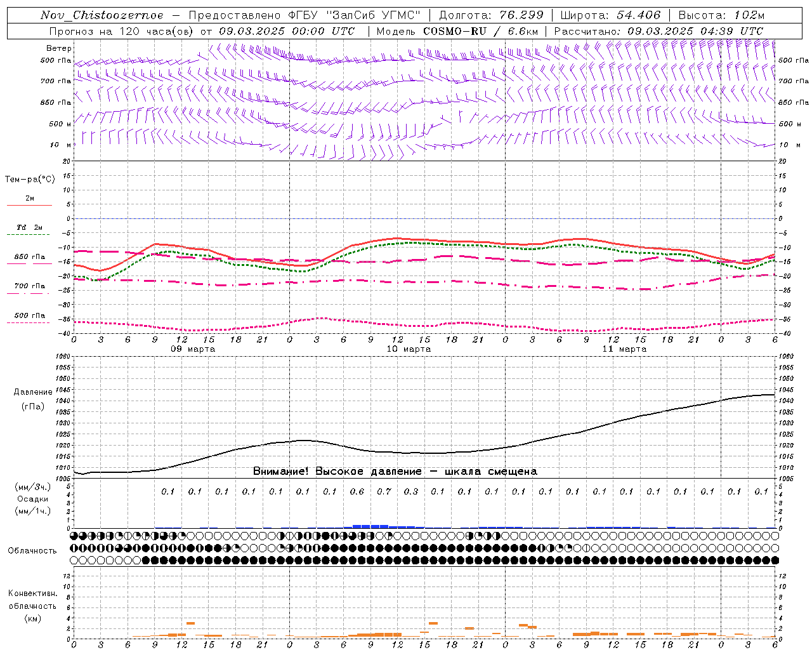Select the longitude value 'Долгота: 76.299'
812x650 pixels.
(491, 15)
